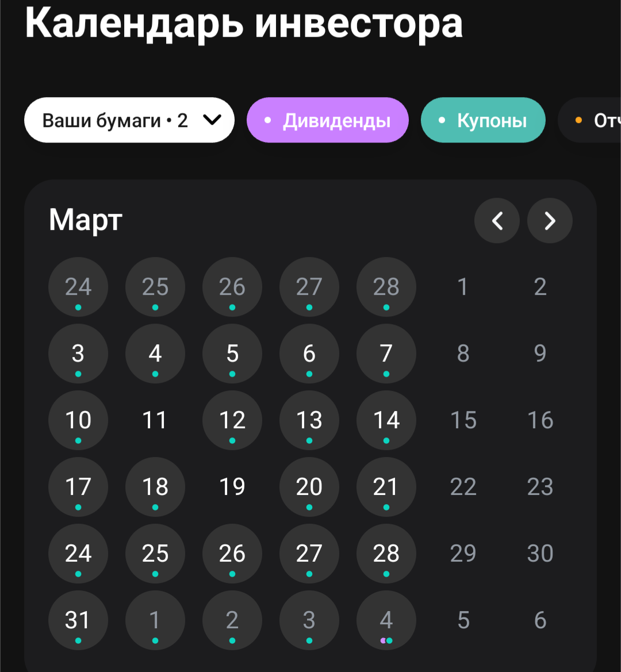Expand securities list via chevron arrow
The height and width of the screenshot is (672, 621).
[212, 120]
